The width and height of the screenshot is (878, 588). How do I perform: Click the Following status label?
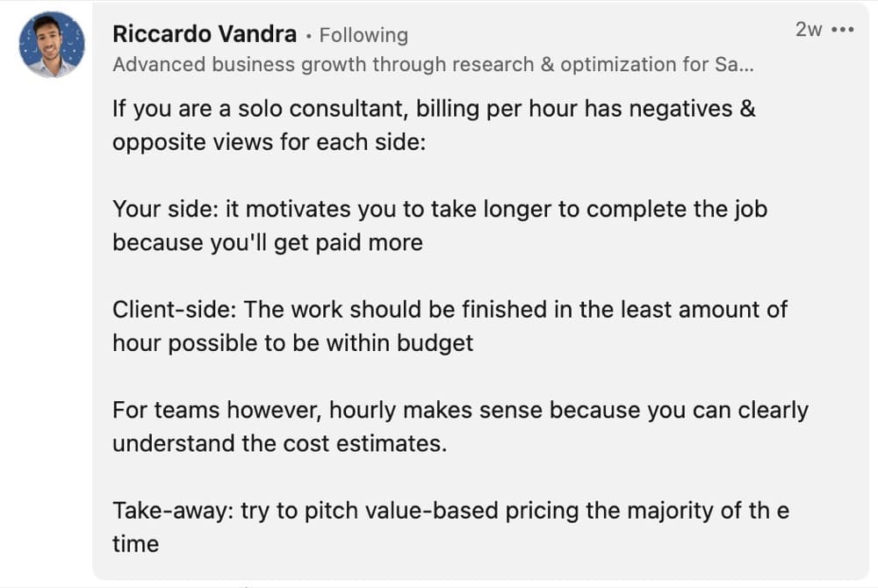click(363, 35)
